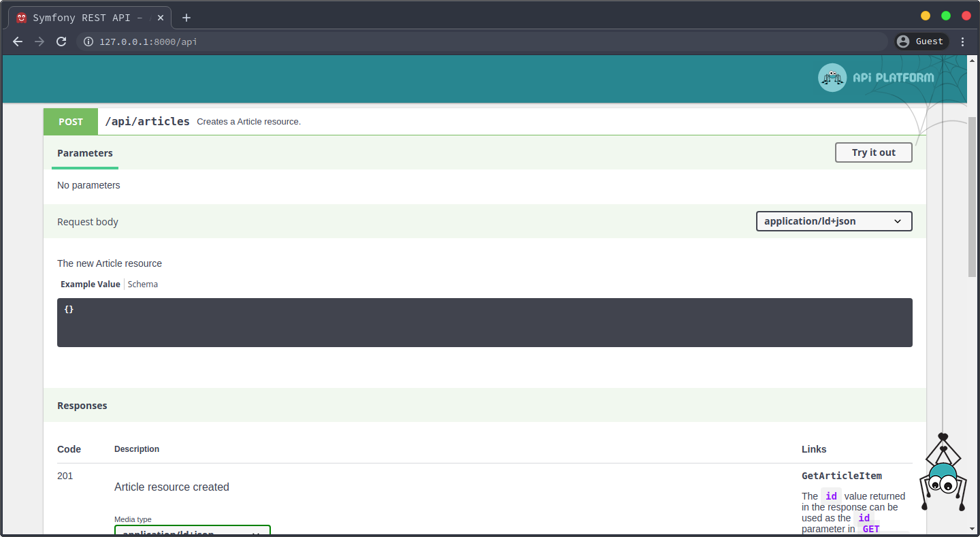Click the address bar URL field
Image resolution: width=980 pixels, height=537 pixels.
click(x=476, y=42)
